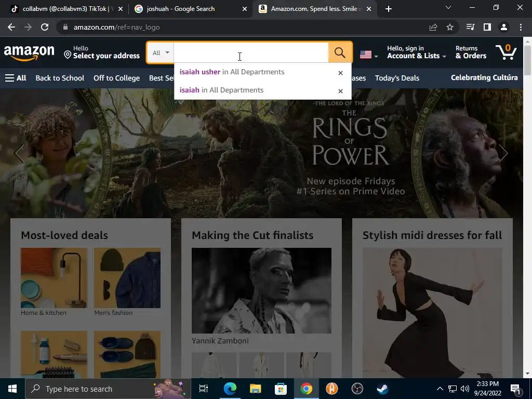Image resolution: width=532 pixels, height=399 pixels.
Task: Open the Chrome profile icon
Action: pos(504,27)
